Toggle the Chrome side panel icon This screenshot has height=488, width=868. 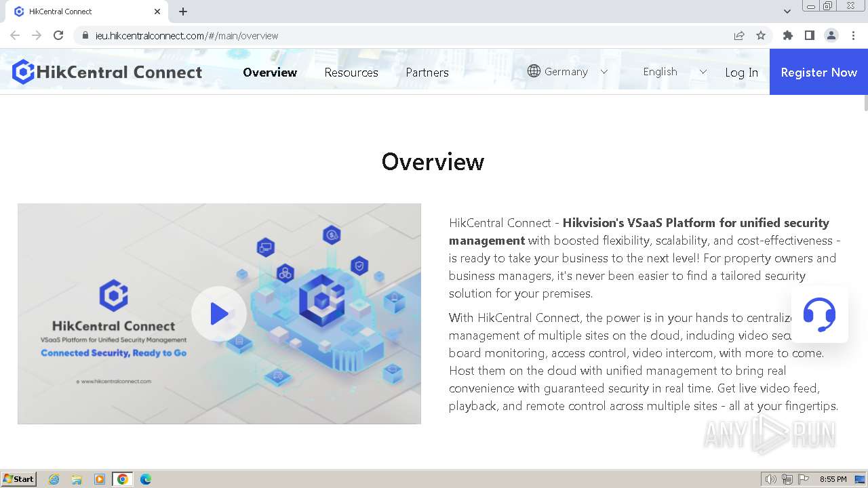(809, 35)
